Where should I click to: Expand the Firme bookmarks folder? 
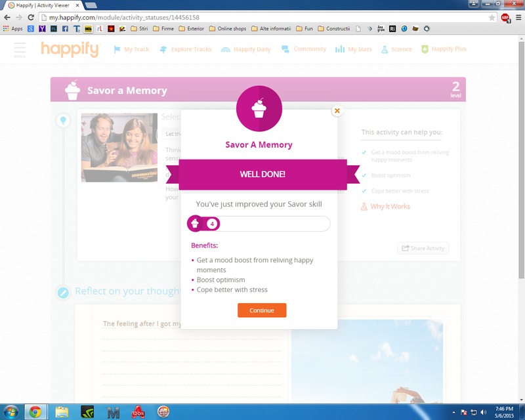pos(163,29)
